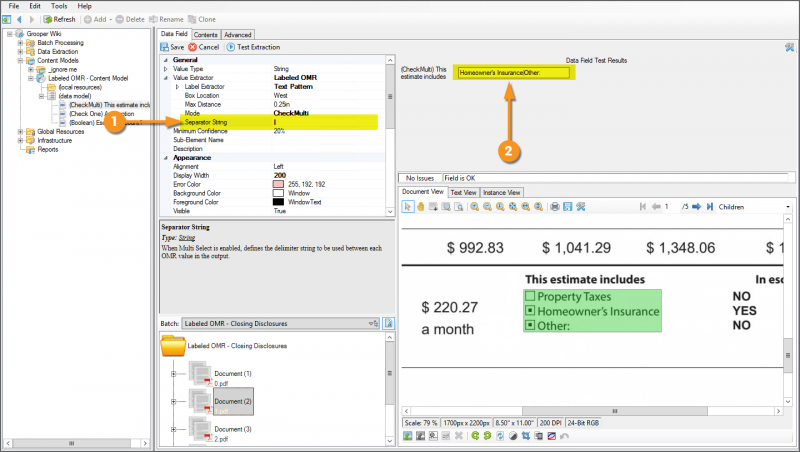
Task: Open the Tools menu
Action: [59, 6]
